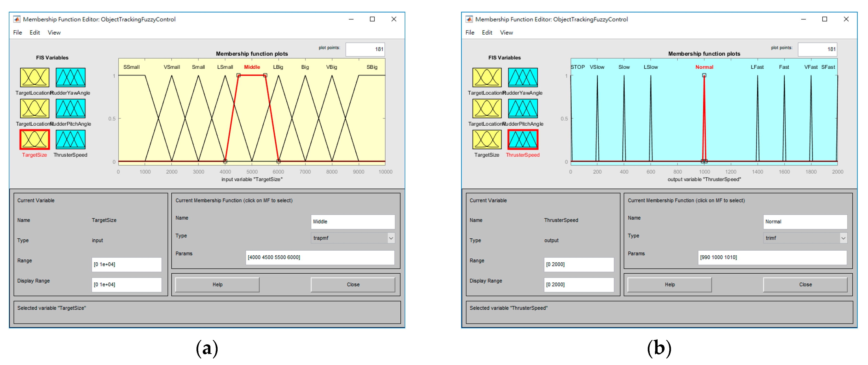Viewport: 868px width, 365px height.
Task: Click the Middle membership function label
Action: tap(252, 67)
